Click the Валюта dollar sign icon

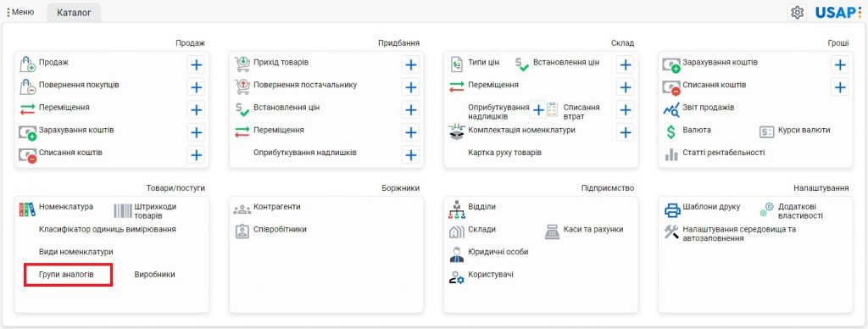(x=671, y=131)
